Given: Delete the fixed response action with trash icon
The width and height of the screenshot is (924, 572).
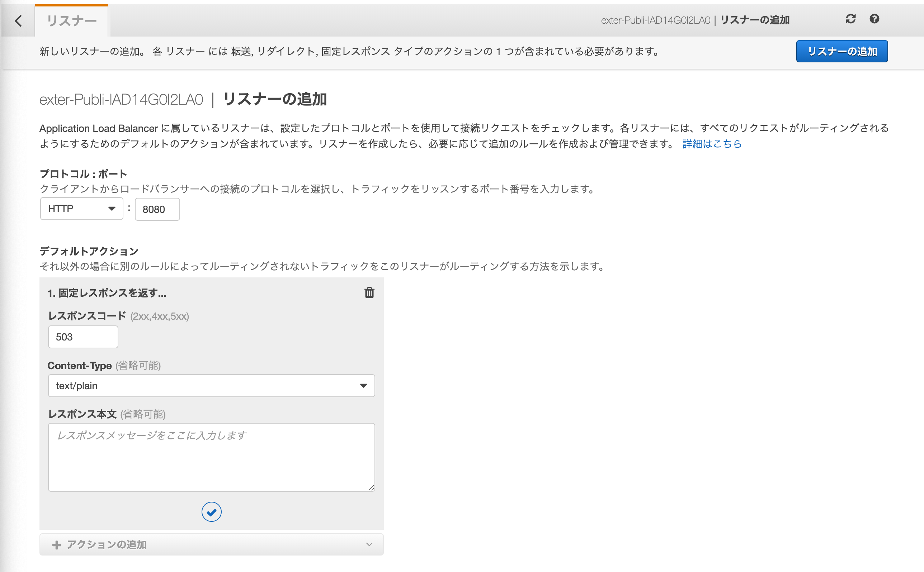Looking at the screenshot, I should coord(369,292).
